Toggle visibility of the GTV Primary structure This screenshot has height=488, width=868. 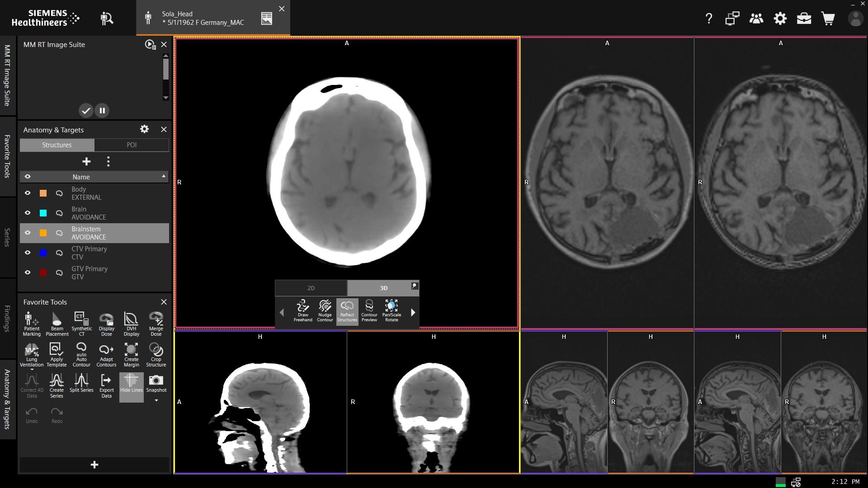[28, 273]
